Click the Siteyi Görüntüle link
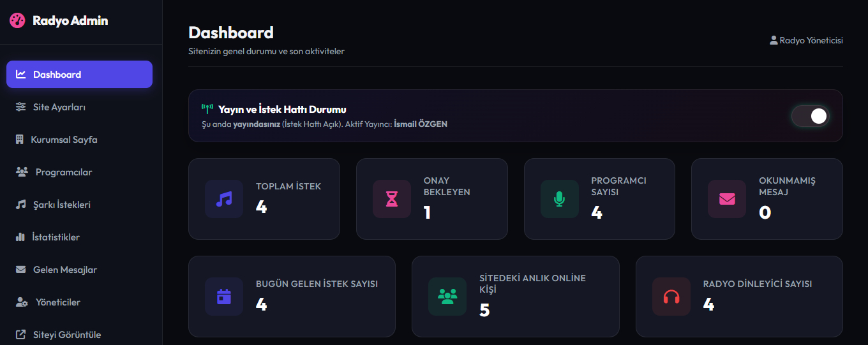The height and width of the screenshot is (345, 868). (x=79, y=334)
